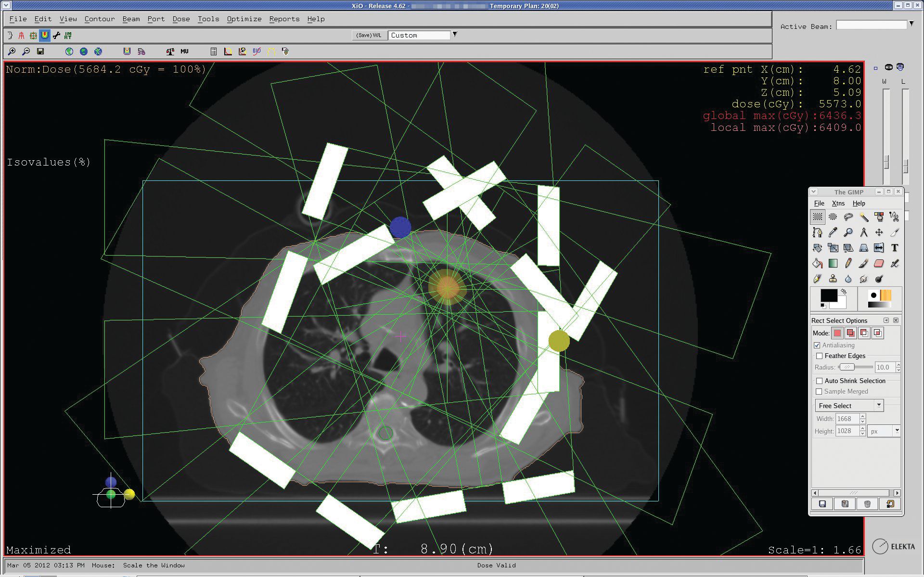This screenshot has width=924, height=577.
Task: Select GIMP's Lasso free select tool
Action: click(x=848, y=217)
